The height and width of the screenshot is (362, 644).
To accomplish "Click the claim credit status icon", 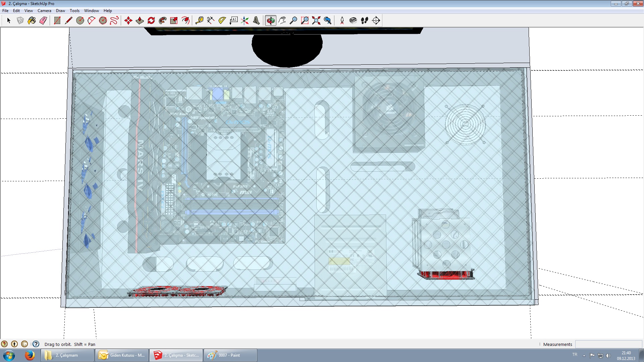I will click(24, 344).
